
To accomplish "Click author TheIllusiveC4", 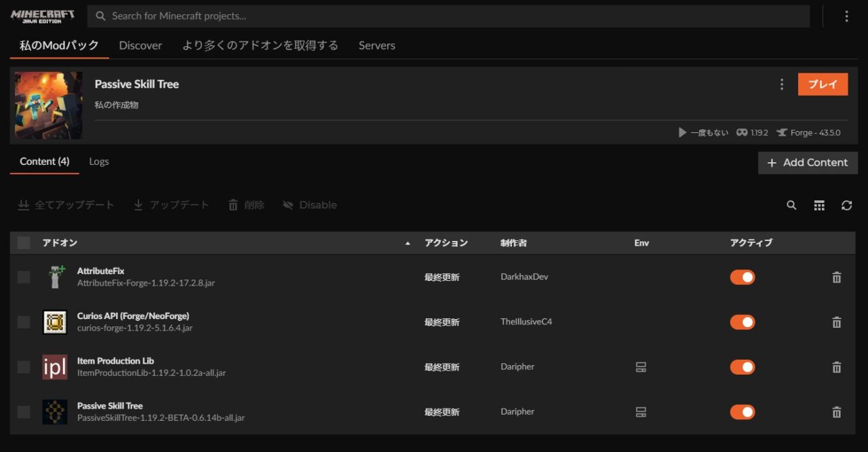I will coord(526,322).
